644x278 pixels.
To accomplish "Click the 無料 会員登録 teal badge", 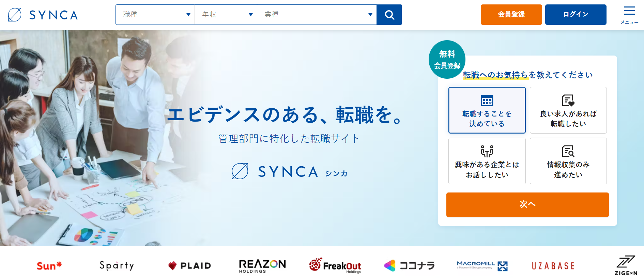I will [x=447, y=60].
